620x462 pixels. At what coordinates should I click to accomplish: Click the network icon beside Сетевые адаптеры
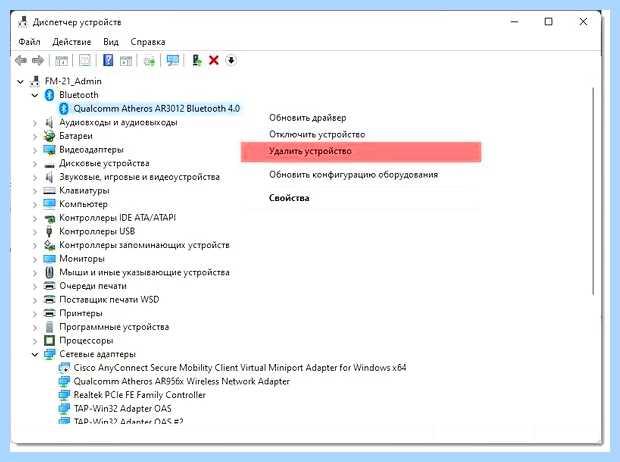(x=49, y=354)
